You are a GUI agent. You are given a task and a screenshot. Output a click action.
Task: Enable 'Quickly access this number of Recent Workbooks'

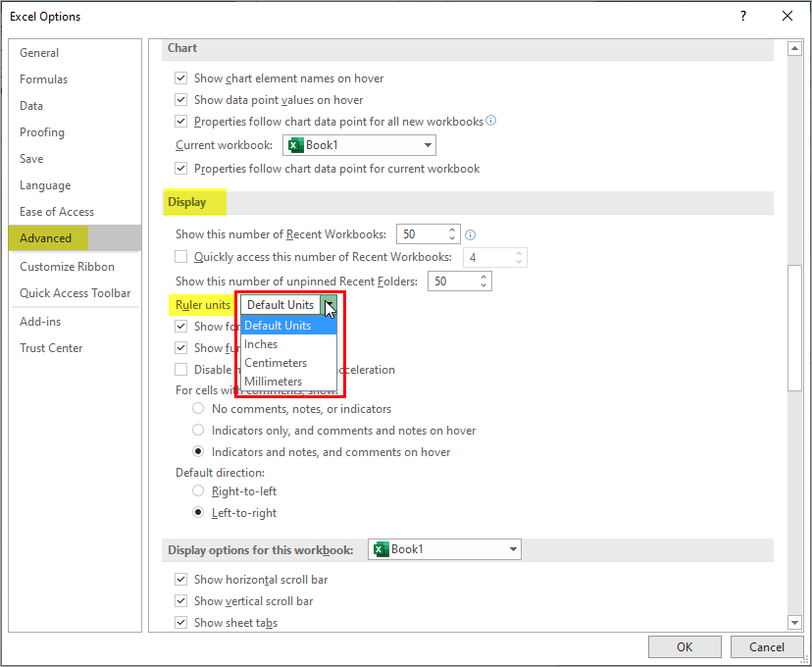point(180,257)
